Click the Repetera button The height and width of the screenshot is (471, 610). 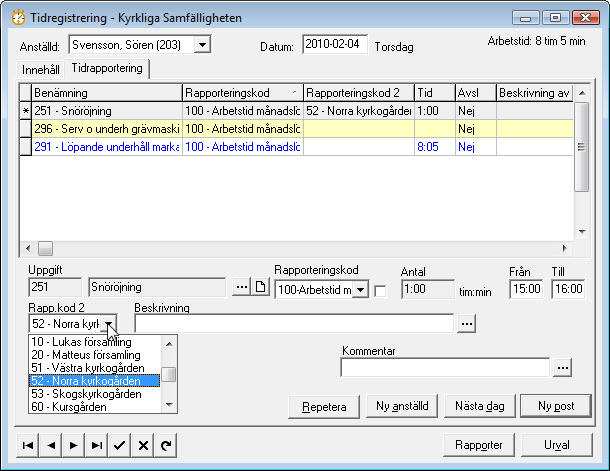point(324,406)
